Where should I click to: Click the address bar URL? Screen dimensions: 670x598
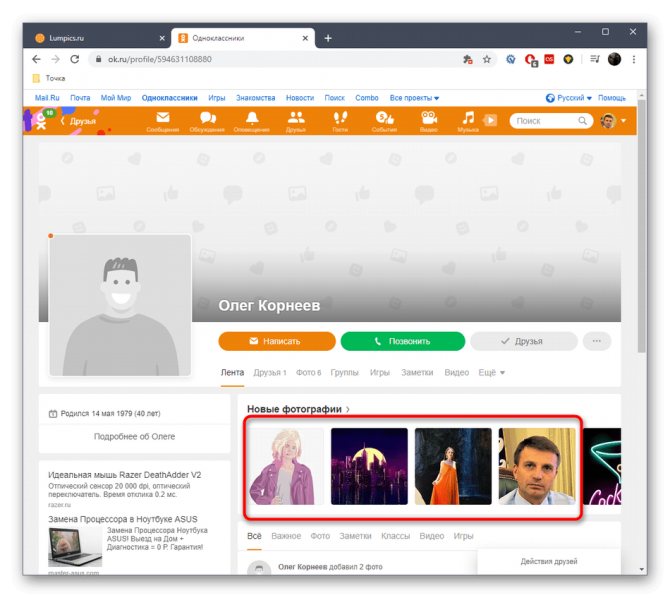click(159, 59)
